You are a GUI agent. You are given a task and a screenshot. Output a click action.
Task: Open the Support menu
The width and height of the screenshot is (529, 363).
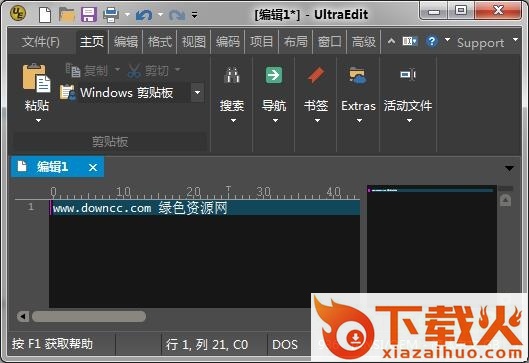click(x=481, y=43)
